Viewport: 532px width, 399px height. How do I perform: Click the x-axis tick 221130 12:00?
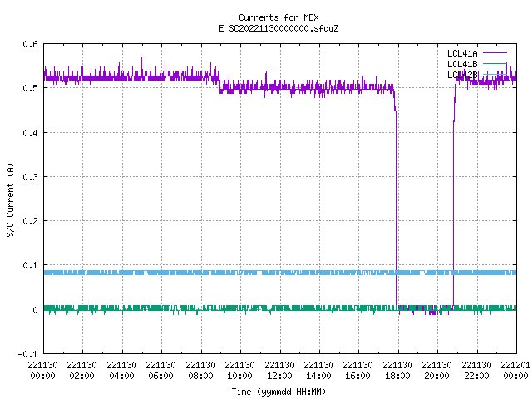pos(279,370)
